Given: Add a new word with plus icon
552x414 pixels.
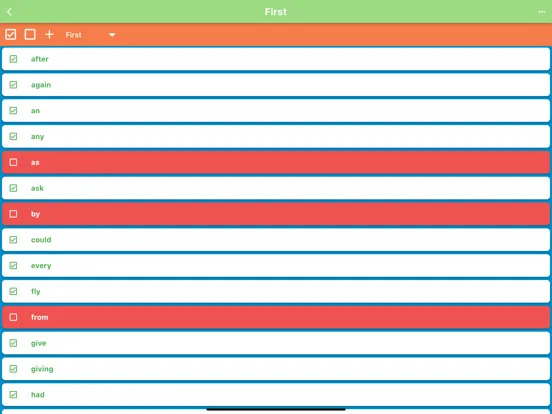Looking at the screenshot, I should 49,34.
